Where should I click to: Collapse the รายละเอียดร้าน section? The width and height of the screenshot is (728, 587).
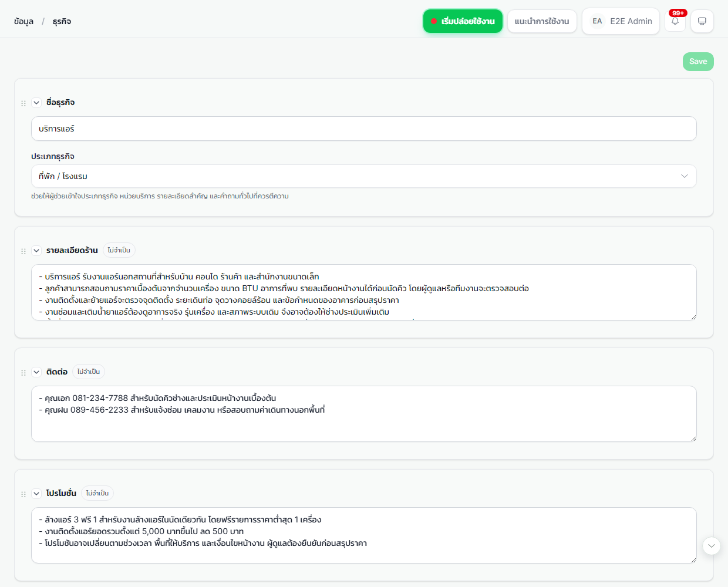coord(36,251)
